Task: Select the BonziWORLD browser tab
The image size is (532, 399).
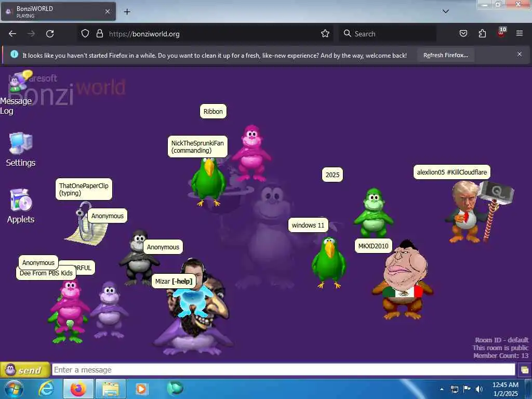Action: pyautogui.click(x=58, y=11)
